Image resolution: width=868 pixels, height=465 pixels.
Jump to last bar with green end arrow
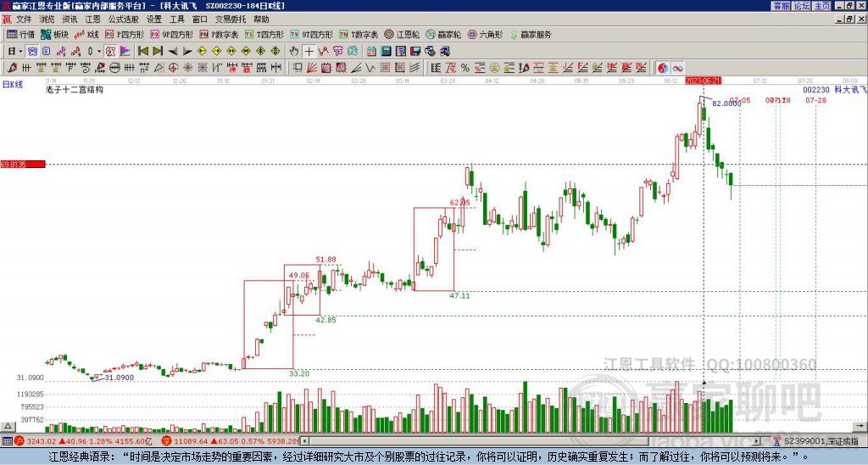coord(158,51)
